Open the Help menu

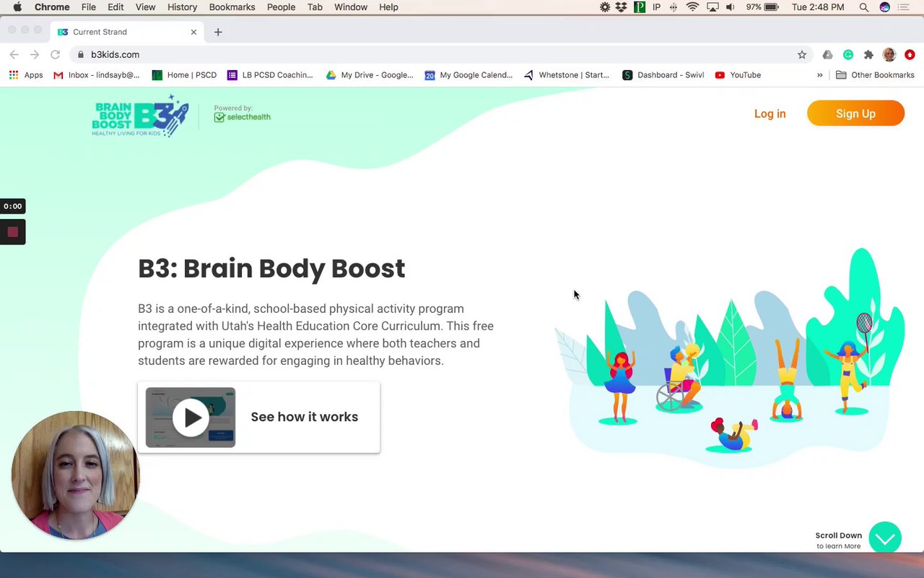(388, 7)
